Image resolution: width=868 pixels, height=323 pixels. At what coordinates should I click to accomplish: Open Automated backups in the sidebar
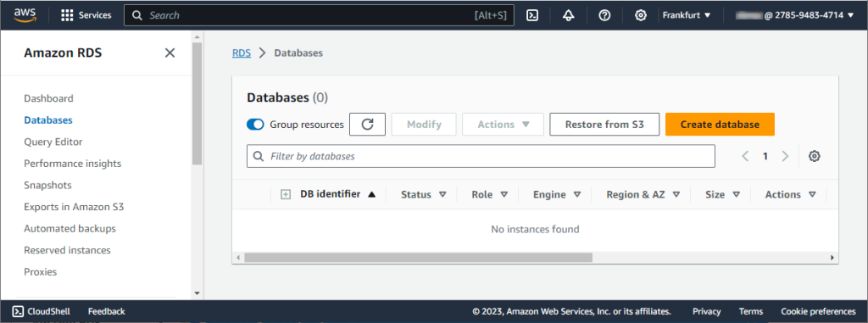point(70,228)
